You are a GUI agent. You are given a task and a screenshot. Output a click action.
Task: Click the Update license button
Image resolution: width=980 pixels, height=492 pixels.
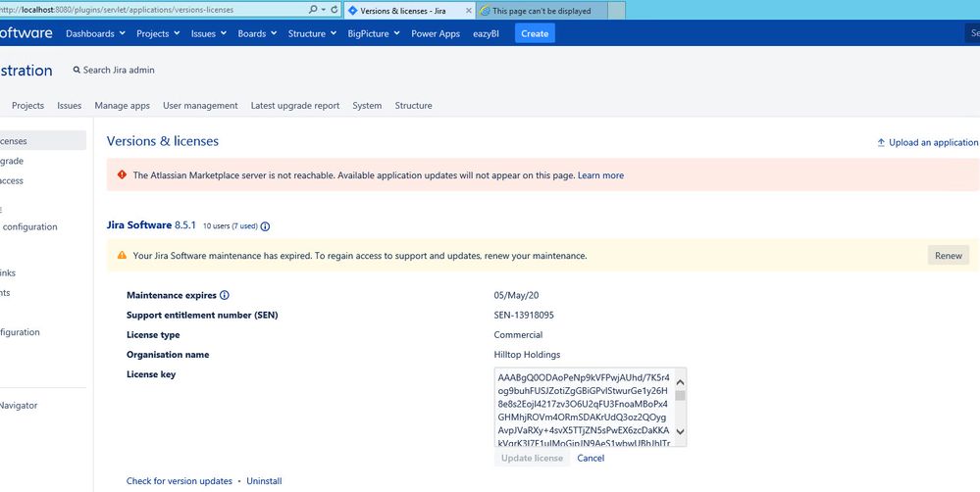click(532, 459)
